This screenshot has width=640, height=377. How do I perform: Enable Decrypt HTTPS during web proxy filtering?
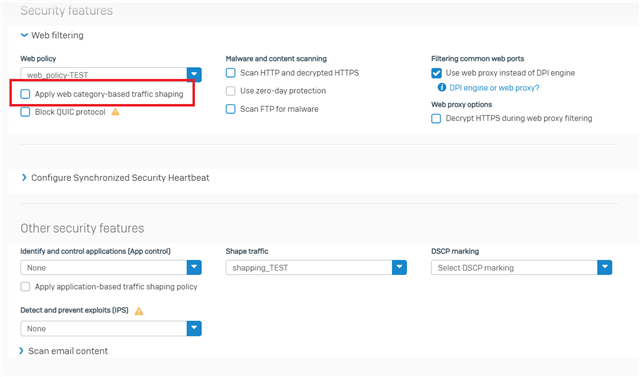pos(436,118)
